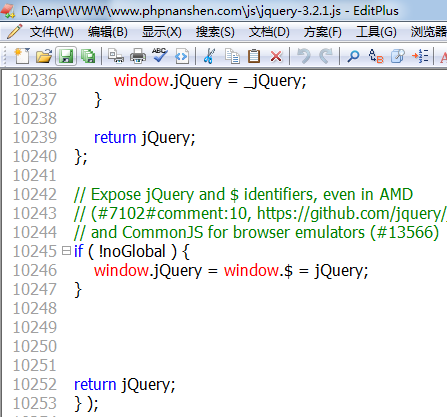
Task: Click 'if ( !noGlobal ) {' code line
Action: [x=132, y=252]
